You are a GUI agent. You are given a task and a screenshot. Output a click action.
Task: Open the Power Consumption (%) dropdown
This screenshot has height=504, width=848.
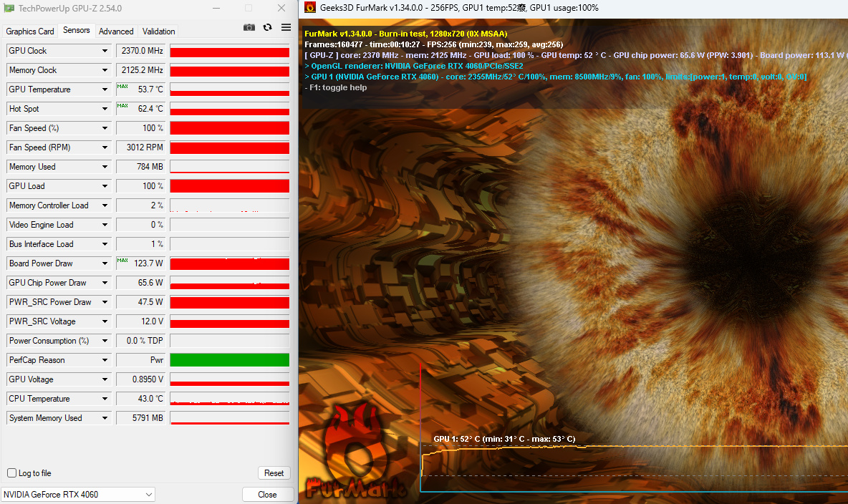pyautogui.click(x=105, y=341)
